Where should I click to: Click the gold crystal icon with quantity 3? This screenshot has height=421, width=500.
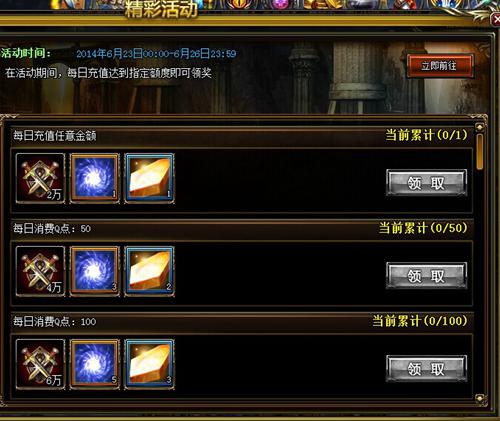tap(149, 364)
